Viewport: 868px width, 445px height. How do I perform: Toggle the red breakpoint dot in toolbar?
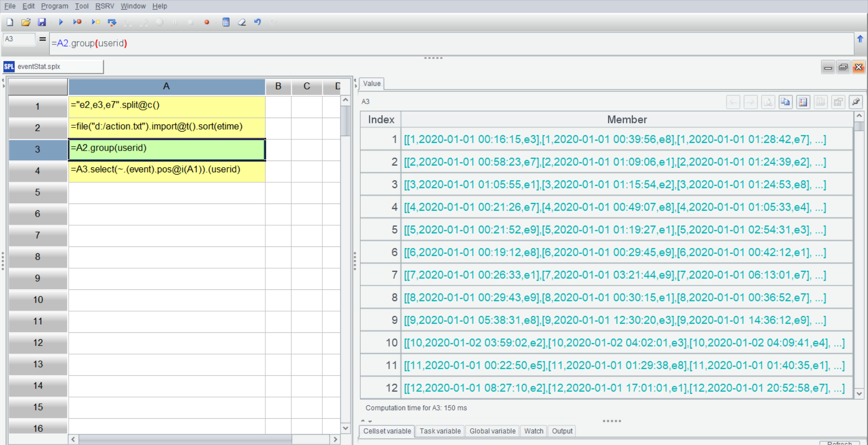[x=207, y=22]
